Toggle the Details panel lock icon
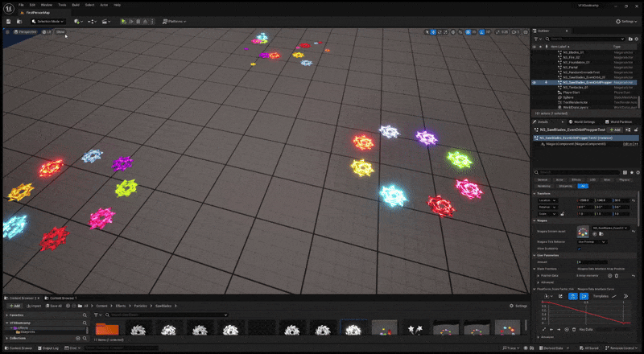644x354 pixels. tap(636, 130)
